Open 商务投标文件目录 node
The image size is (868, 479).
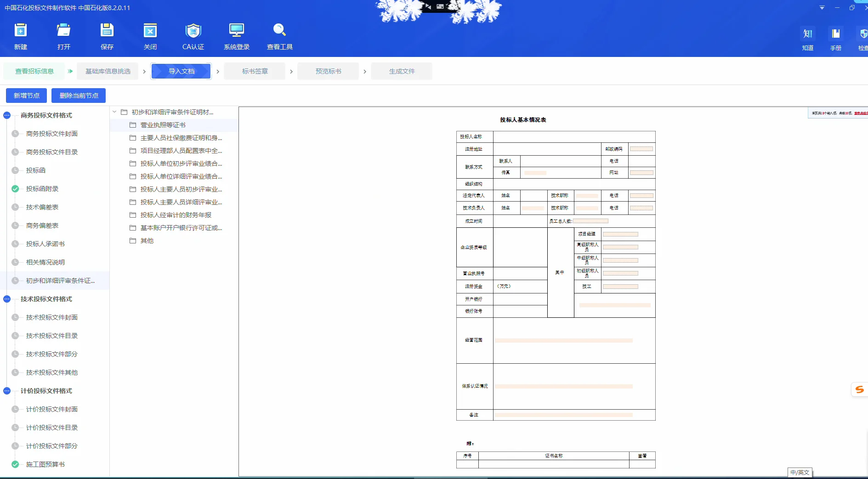tap(52, 152)
